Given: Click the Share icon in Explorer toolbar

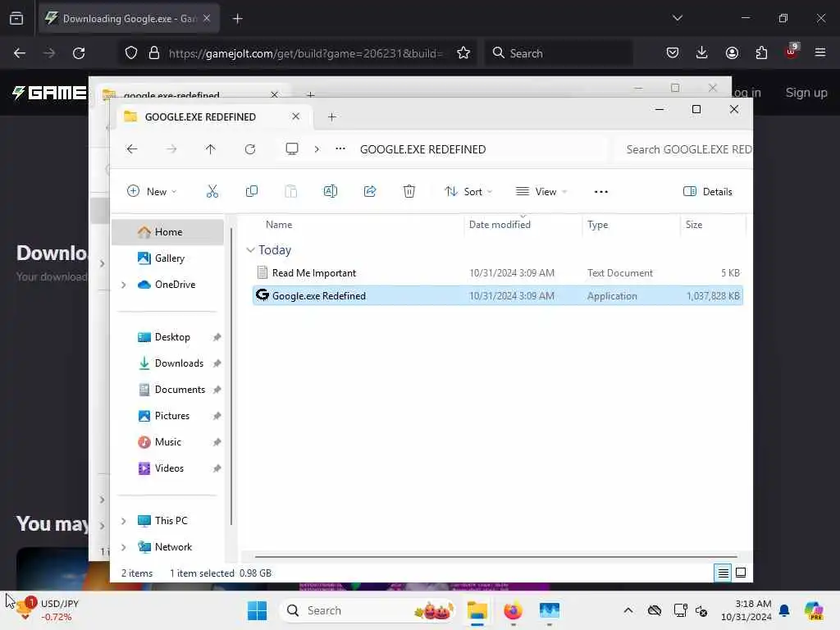Looking at the screenshot, I should (x=370, y=191).
